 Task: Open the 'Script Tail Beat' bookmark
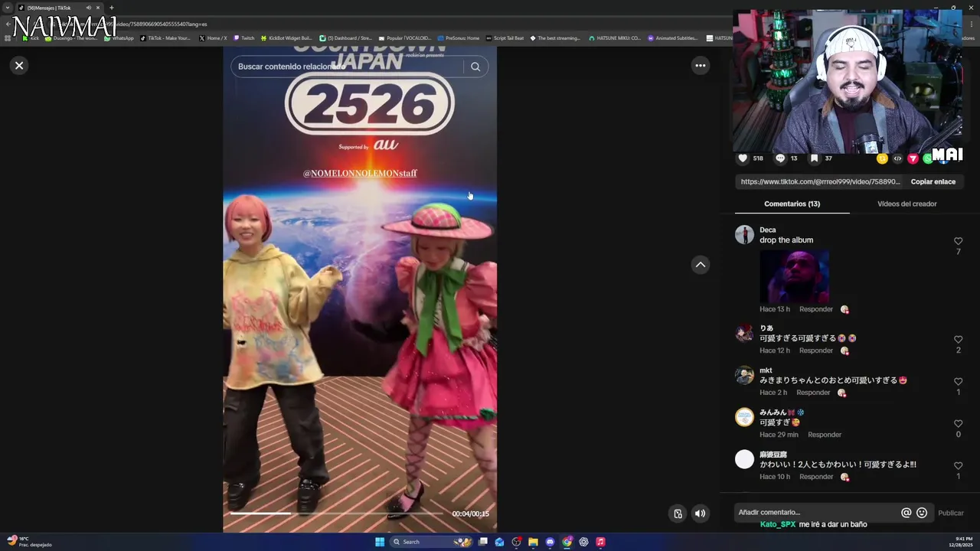pos(505,38)
